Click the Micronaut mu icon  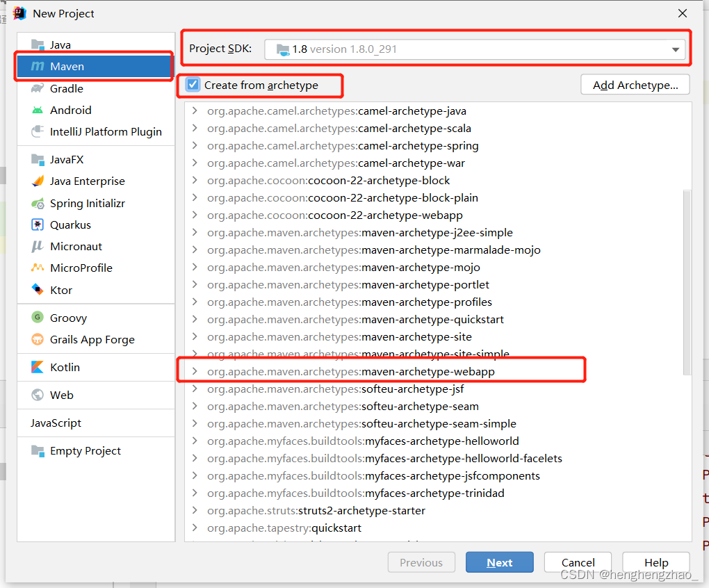(38, 246)
